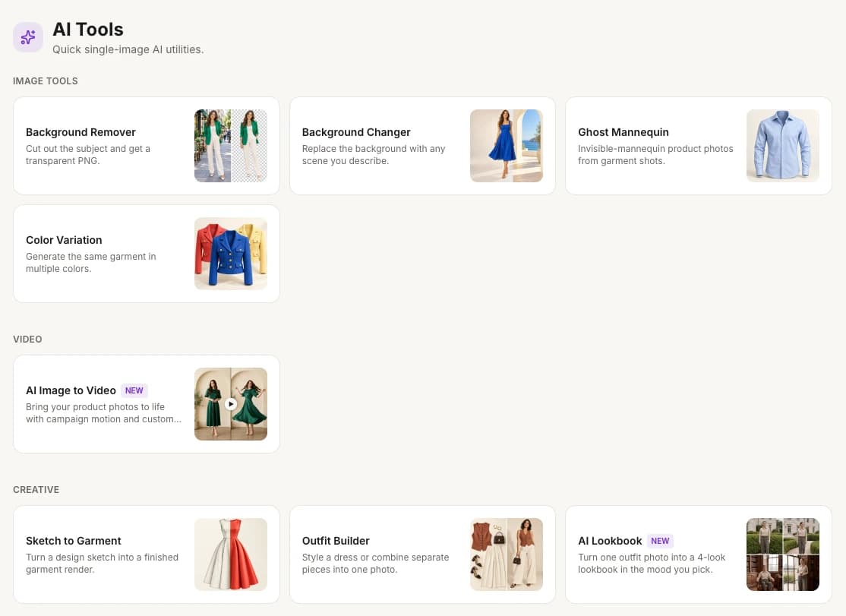Click "Generate the same garment in multiple colors."
Screen dimensions: 846x616
pos(90,263)
